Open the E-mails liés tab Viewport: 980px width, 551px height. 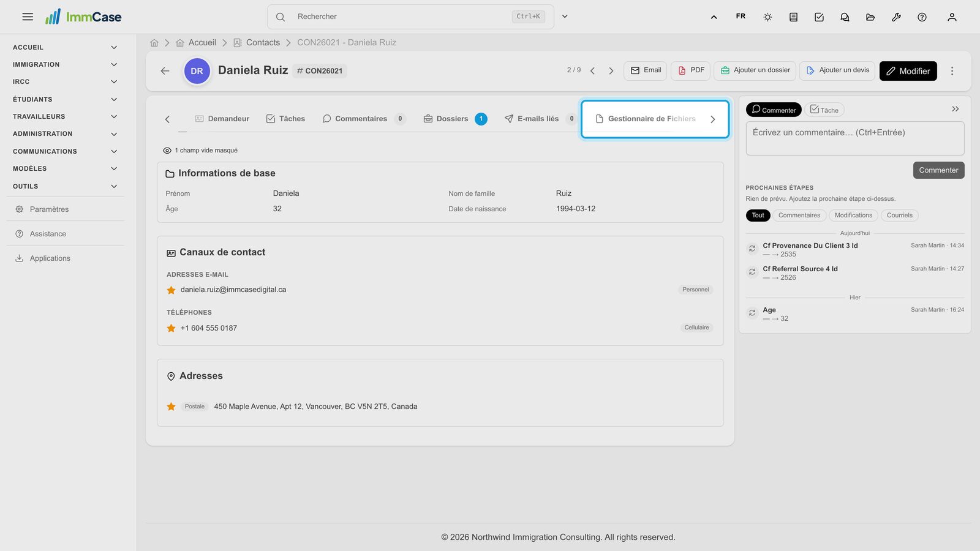point(539,119)
